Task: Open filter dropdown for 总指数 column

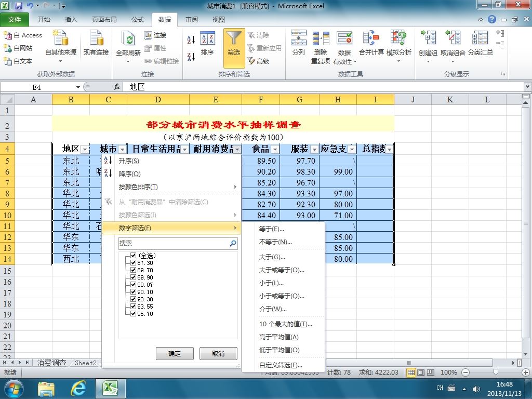Action: [x=390, y=149]
